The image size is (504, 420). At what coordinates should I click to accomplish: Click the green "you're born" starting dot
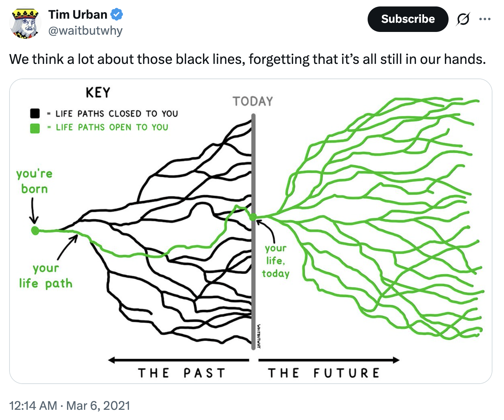[35, 231]
